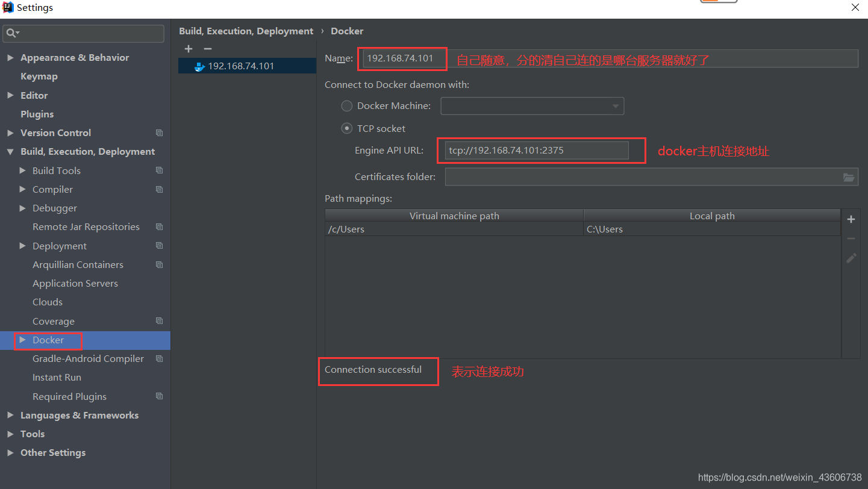Collapse Build, Execution, Deployment arrow
The height and width of the screenshot is (489, 868).
click(x=10, y=152)
